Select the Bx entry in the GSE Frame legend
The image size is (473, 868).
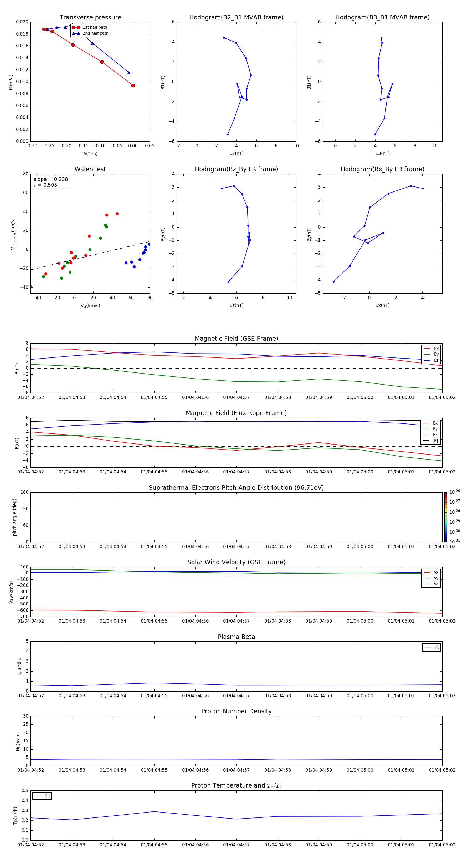click(431, 349)
